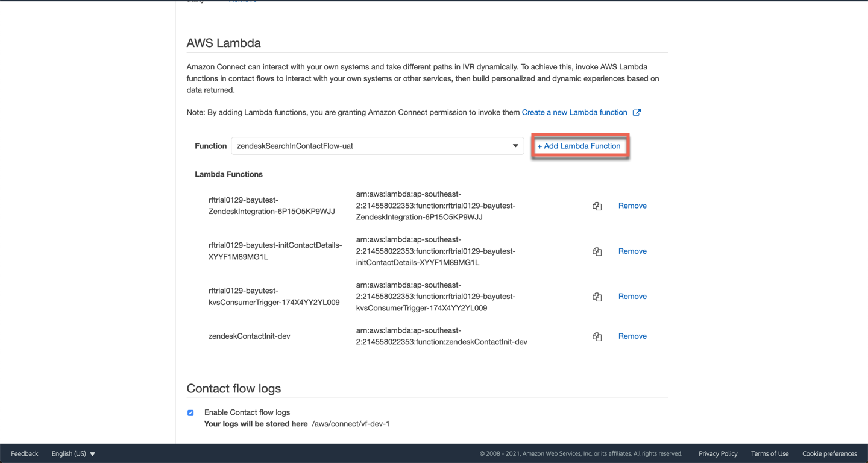Screen dimensions: 868x463
Task: Open the Function selection dropdown
Action: [x=515, y=146]
